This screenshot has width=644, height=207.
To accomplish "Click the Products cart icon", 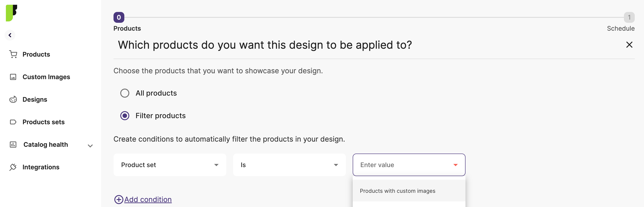I will click(13, 54).
